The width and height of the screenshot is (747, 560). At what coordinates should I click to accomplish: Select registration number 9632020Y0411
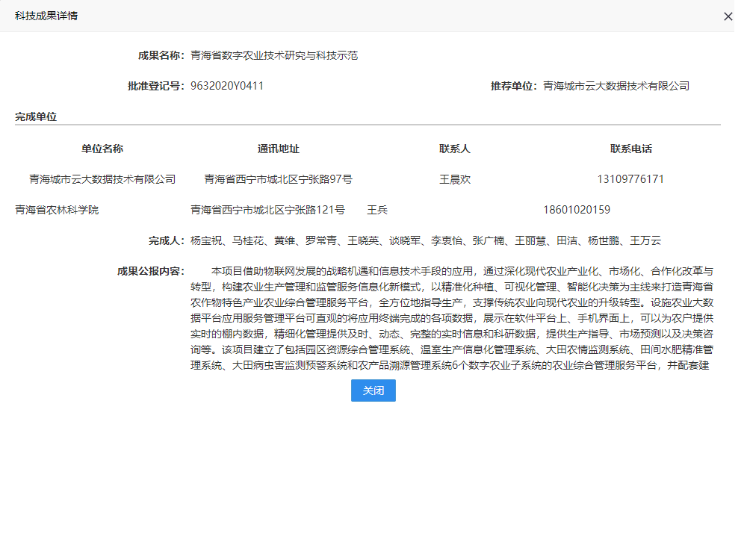tap(227, 86)
